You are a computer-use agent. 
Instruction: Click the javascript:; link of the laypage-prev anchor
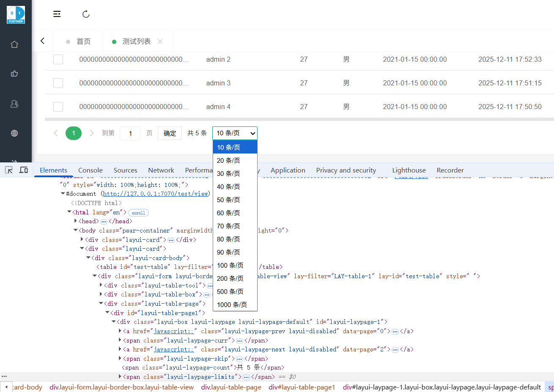173,331
